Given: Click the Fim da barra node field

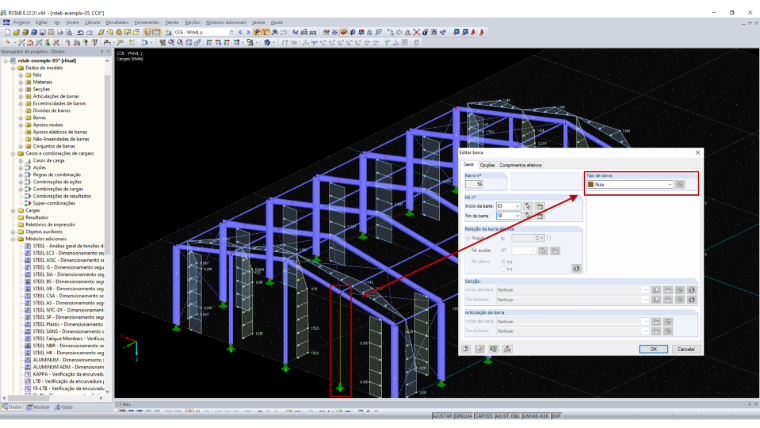Looking at the screenshot, I should pos(508,216).
